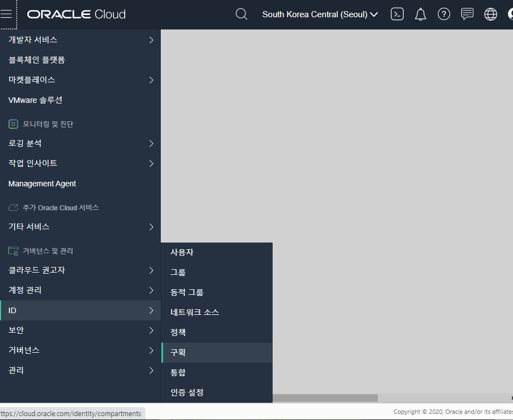The height and width of the screenshot is (420, 513).
Task: Open notifications bell icon
Action: coord(421,14)
